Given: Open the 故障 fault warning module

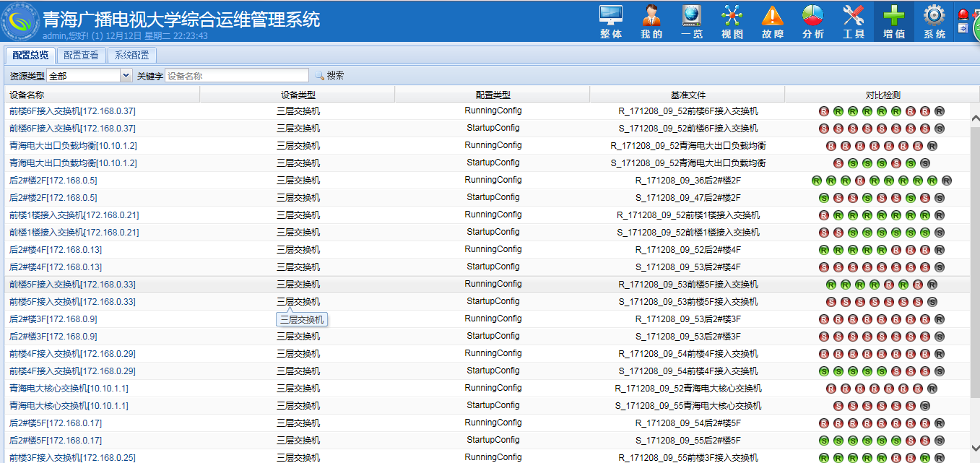Looking at the screenshot, I should (x=773, y=22).
